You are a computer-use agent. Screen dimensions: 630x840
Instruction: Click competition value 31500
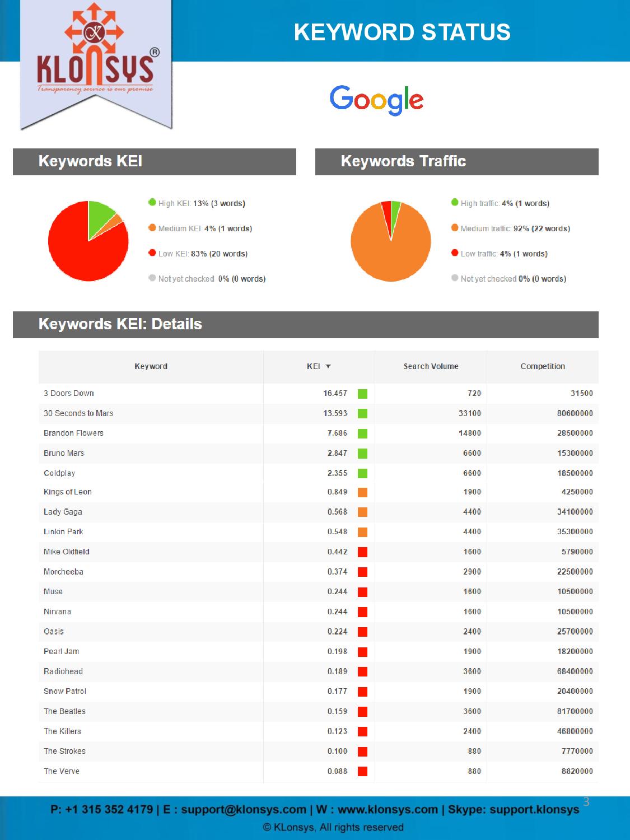582,393
